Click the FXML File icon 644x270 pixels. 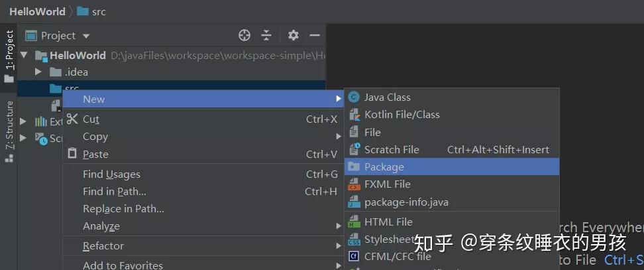coord(354,184)
